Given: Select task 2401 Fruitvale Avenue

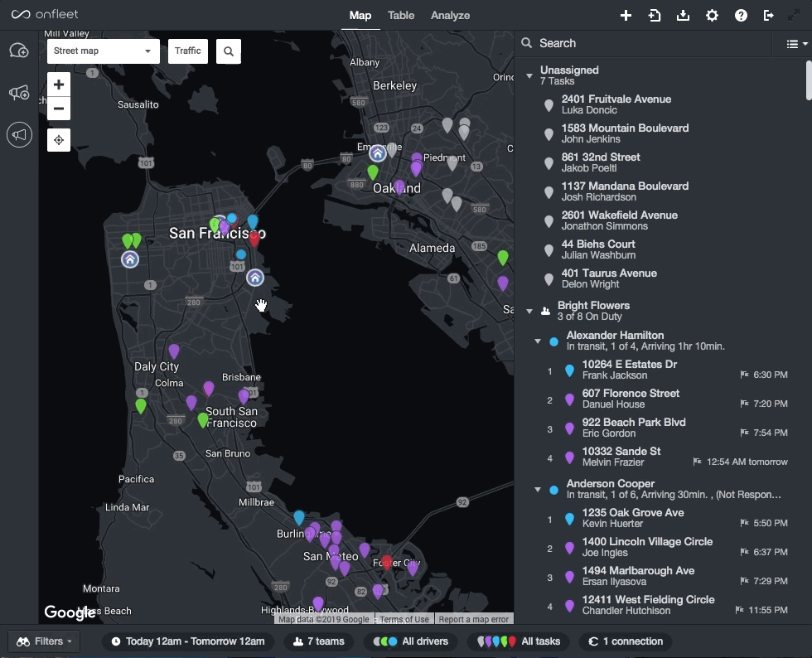Looking at the screenshot, I should [x=663, y=104].
